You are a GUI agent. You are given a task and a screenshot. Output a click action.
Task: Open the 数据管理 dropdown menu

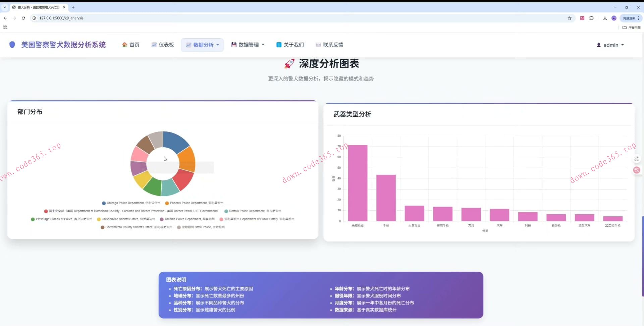pyautogui.click(x=248, y=45)
